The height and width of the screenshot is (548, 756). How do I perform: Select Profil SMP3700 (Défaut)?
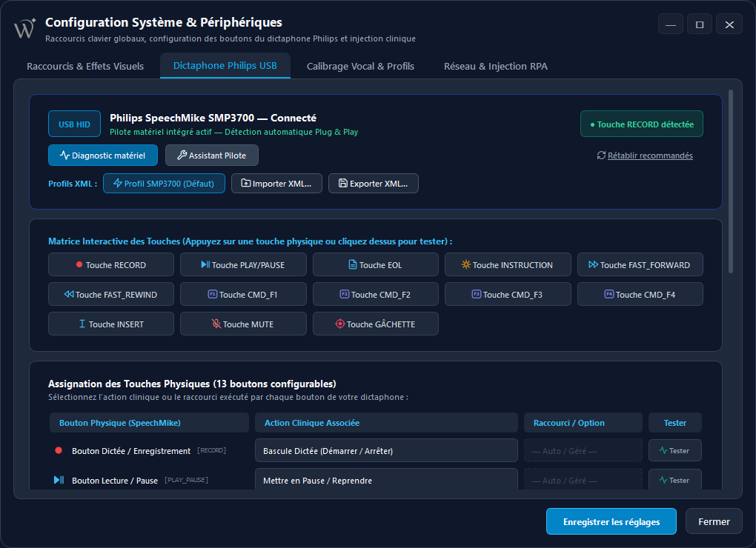coord(164,184)
